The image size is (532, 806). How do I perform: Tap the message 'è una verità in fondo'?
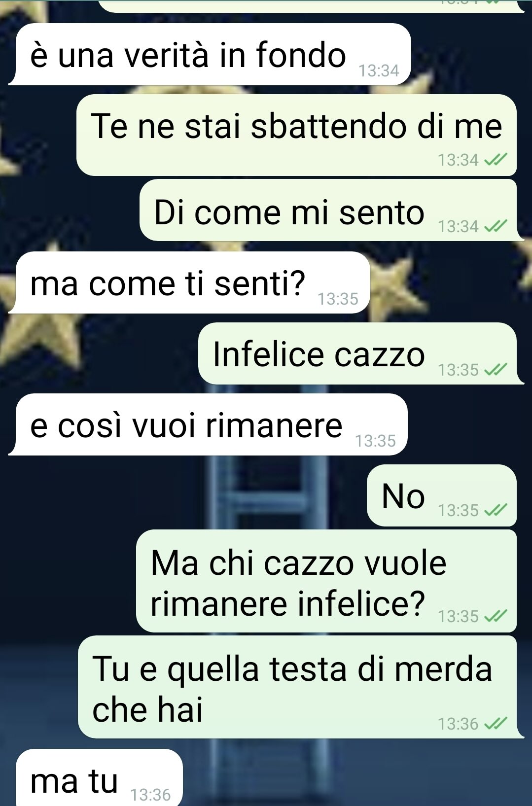210,54
